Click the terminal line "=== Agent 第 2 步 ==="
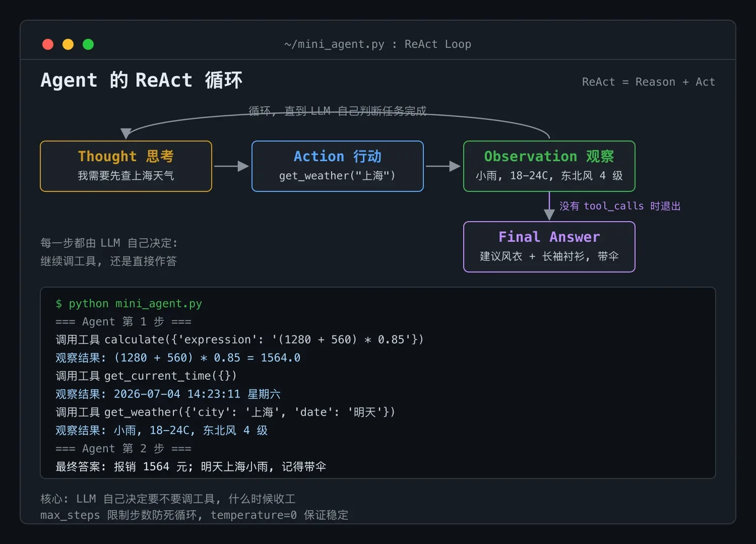The height and width of the screenshot is (544, 756). coord(123,449)
